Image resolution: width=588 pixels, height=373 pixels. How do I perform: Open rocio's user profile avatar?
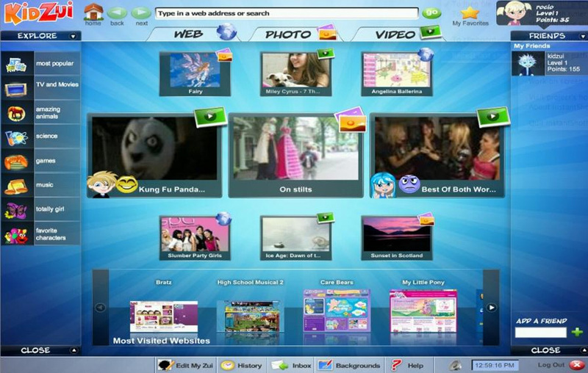tap(514, 13)
